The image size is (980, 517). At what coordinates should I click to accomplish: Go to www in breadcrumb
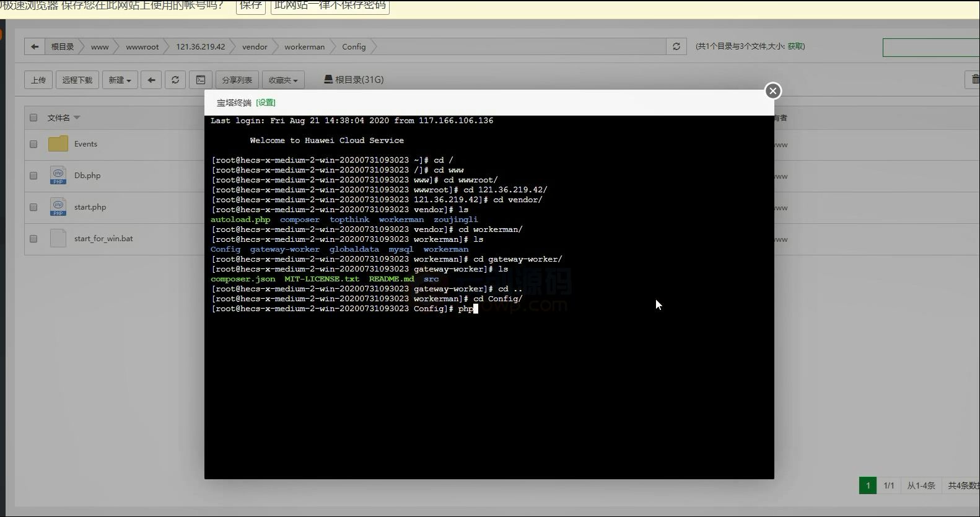pos(100,46)
